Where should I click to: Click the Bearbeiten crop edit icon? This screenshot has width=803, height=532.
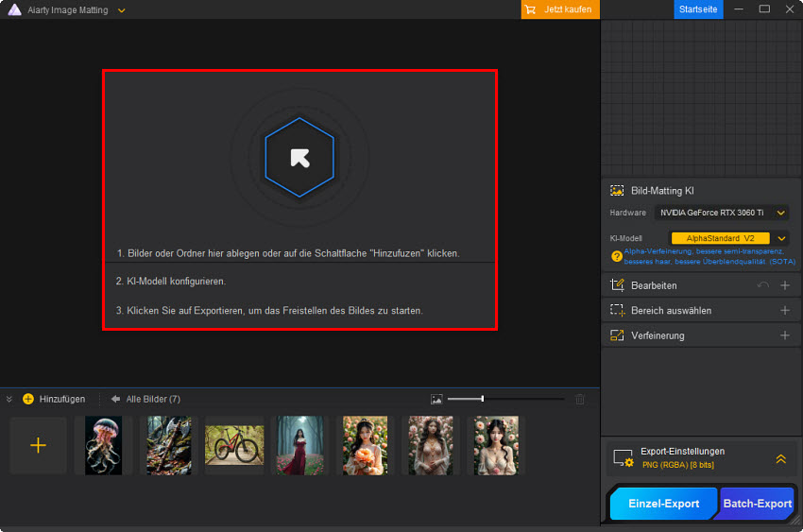pos(617,285)
